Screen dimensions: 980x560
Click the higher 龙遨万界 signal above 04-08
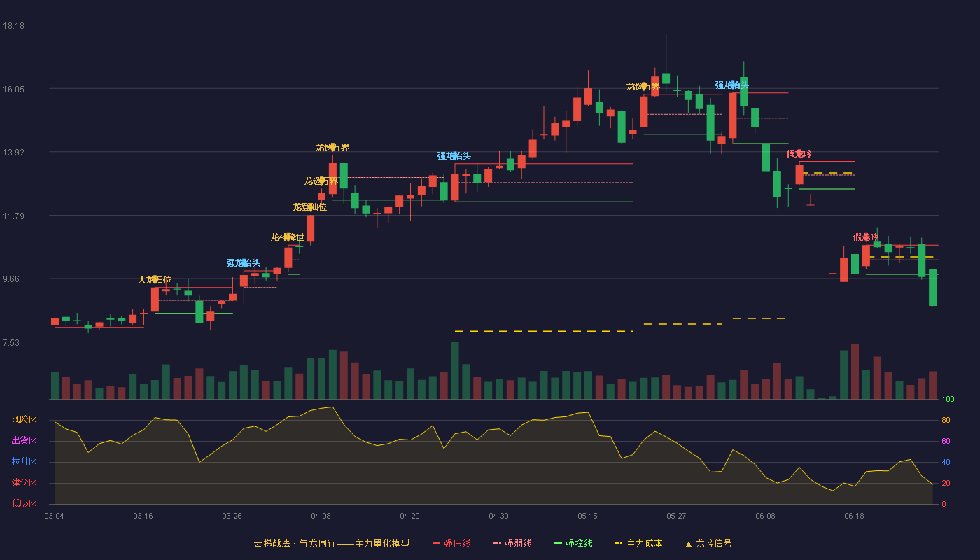(x=332, y=148)
